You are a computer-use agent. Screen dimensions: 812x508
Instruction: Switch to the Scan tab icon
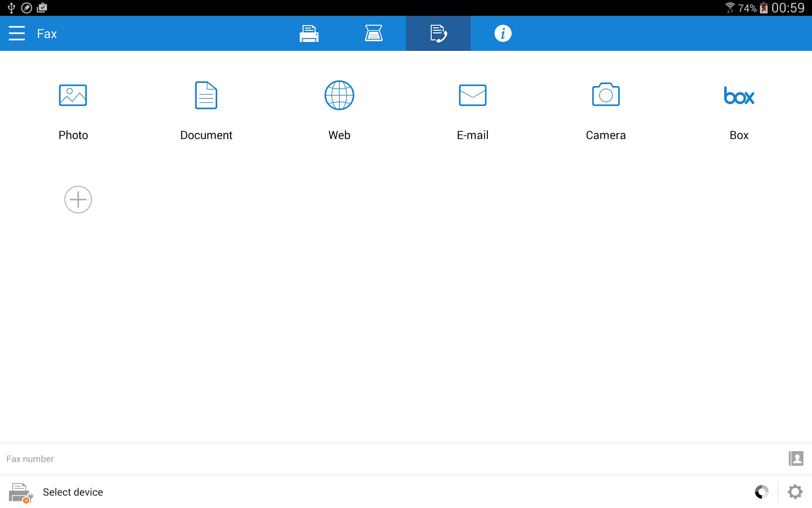373,34
